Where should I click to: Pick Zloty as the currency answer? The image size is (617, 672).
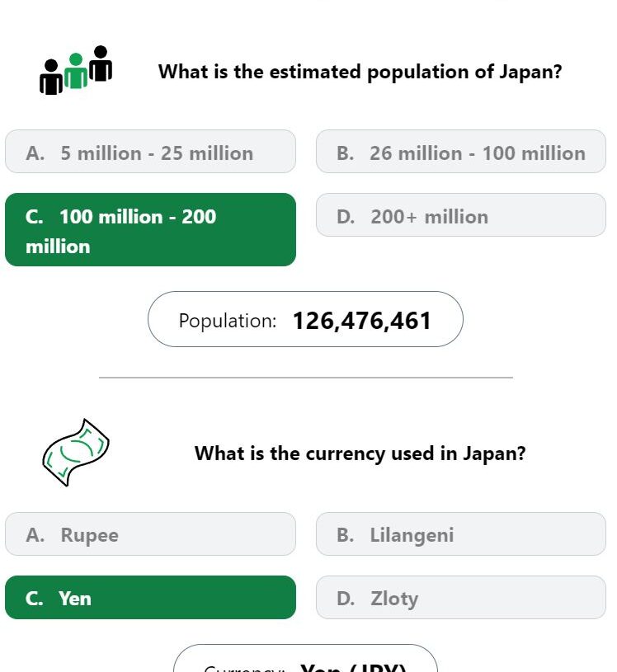pos(461,598)
